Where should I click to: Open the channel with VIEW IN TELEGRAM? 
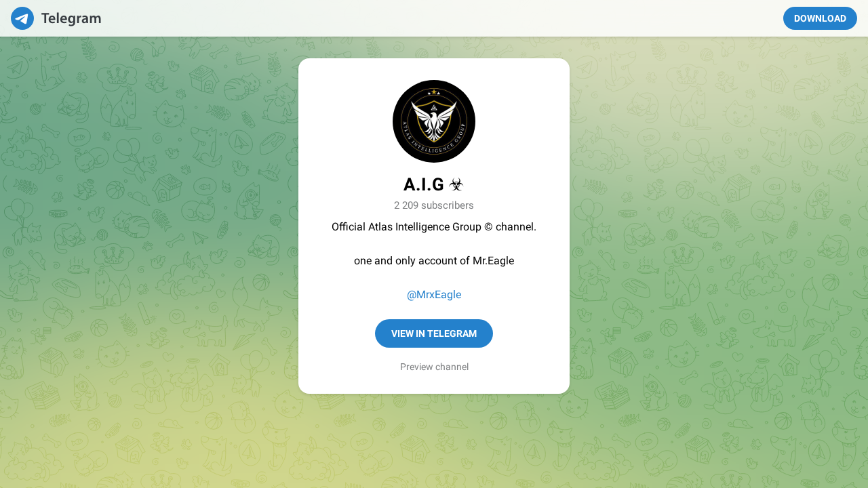click(x=434, y=333)
